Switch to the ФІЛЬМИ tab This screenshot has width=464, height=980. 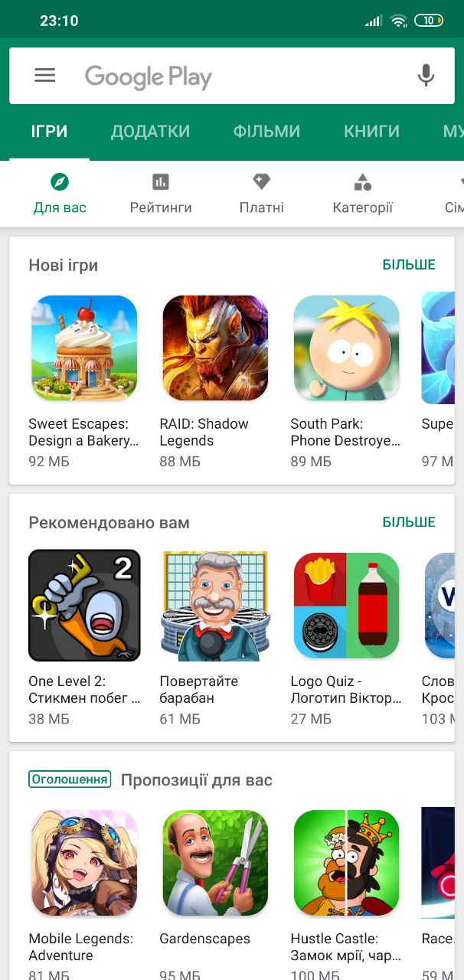(x=267, y=132)
